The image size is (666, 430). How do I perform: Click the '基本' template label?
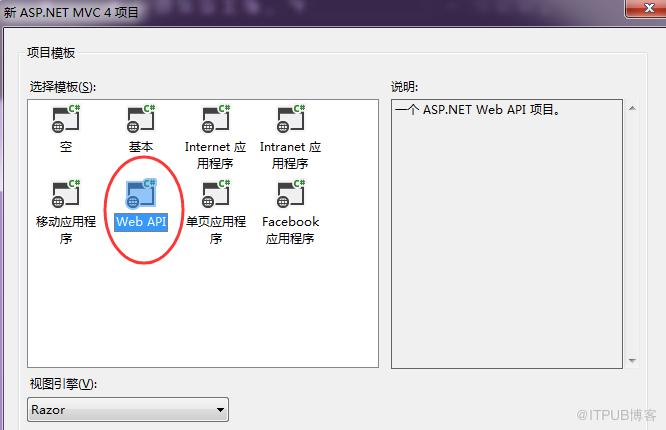[141, 147]
